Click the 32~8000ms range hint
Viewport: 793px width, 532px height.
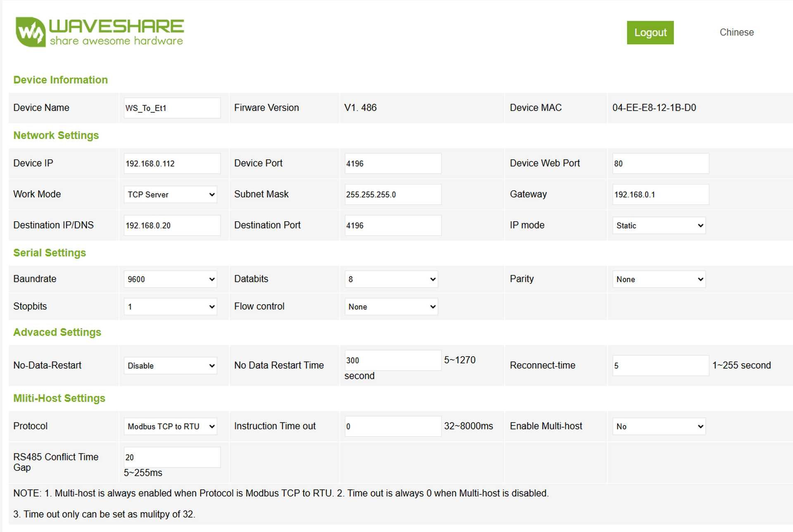coord(468,426)
